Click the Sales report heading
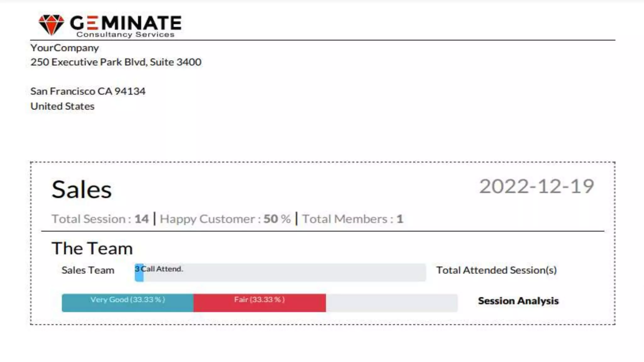The image size is (644, 362). [82, 189]
